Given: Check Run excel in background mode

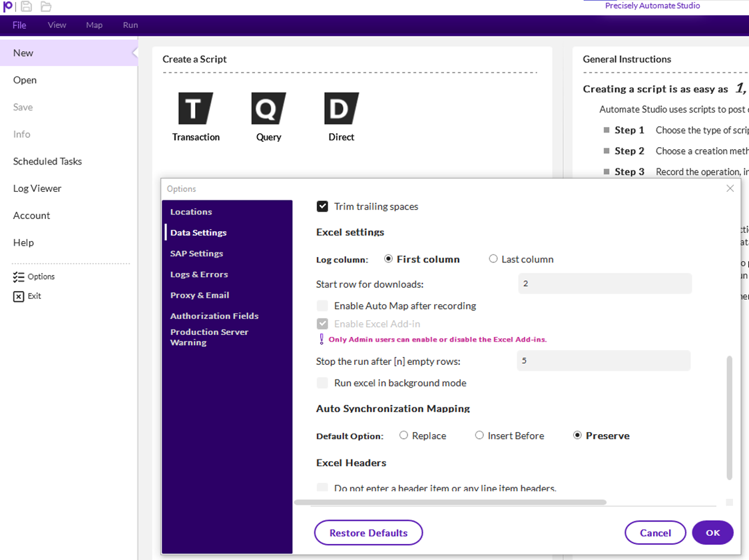Looking at the screenshot, I should pos(322,383).
